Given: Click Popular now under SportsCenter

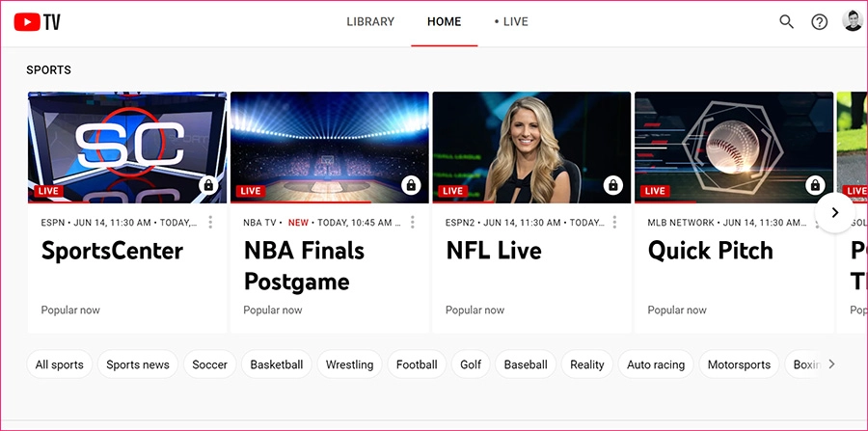Looking at the screenshot, I should 70,310.
